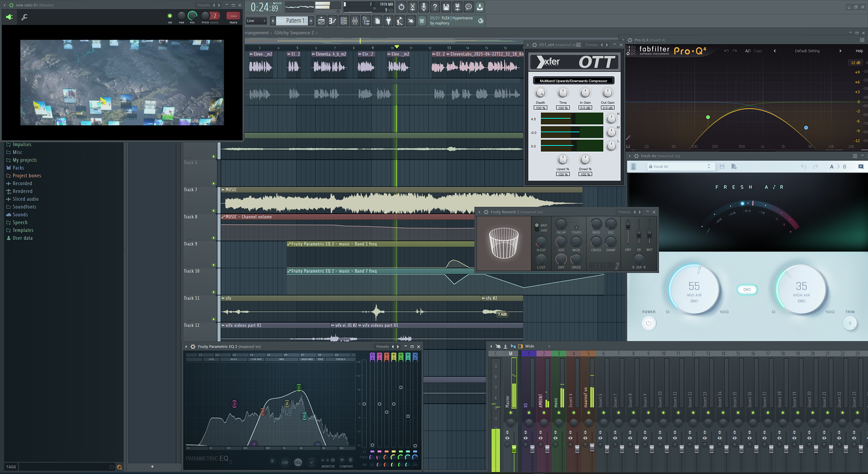Click the tempo tapper icon
The width and height of the screenshot is (868, 474).
click(x=400, y=21)
